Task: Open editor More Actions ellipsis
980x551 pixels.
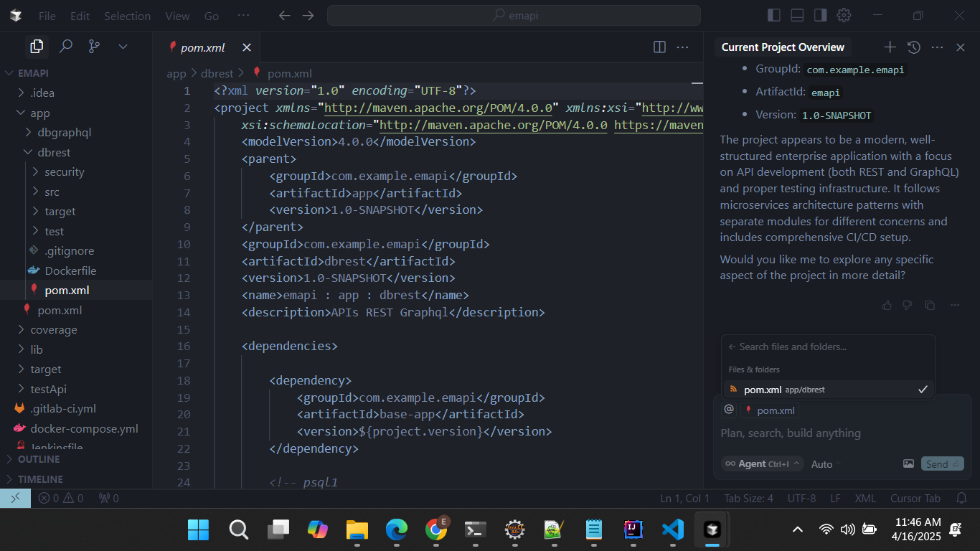Action: pyautogui.click(x=683, y=47)
